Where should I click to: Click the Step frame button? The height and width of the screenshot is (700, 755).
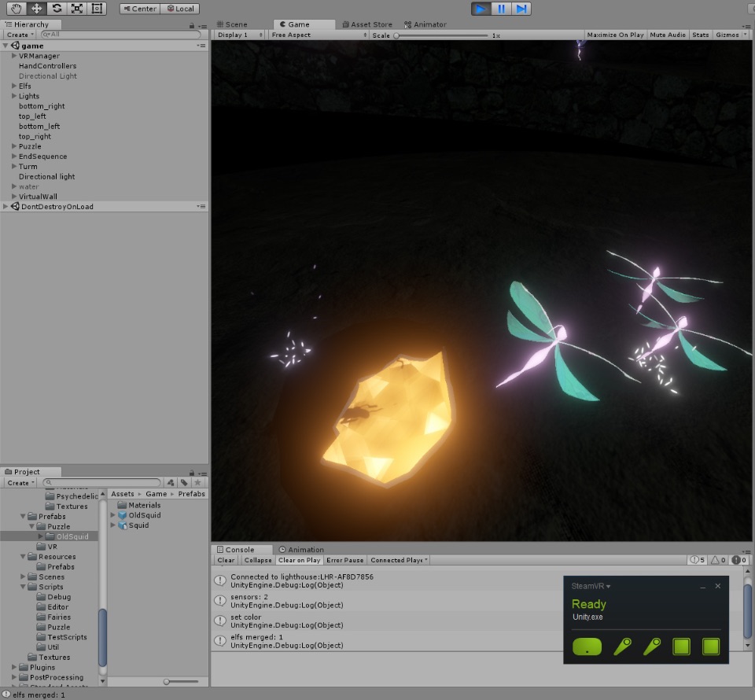click(521, 9)
